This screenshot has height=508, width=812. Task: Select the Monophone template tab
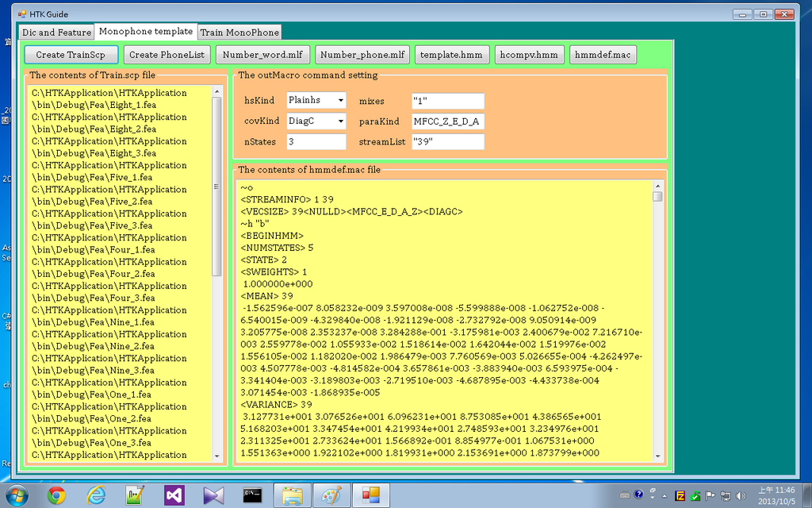[x=146, y=31]
